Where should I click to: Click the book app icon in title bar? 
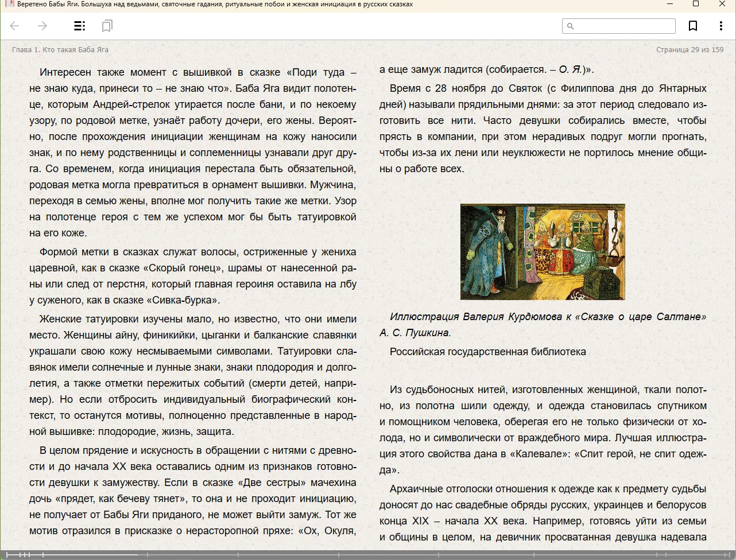9,4
